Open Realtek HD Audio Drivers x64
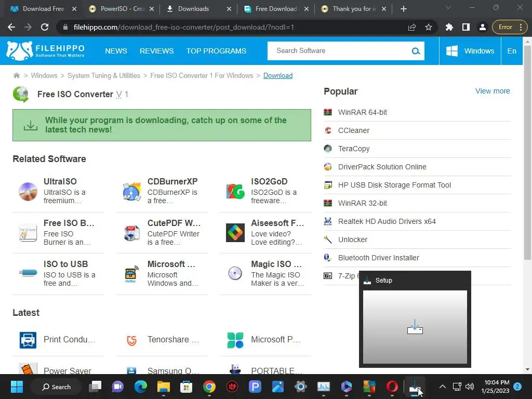This screenshot has height=399, width=532. click(x=387, y=221)
